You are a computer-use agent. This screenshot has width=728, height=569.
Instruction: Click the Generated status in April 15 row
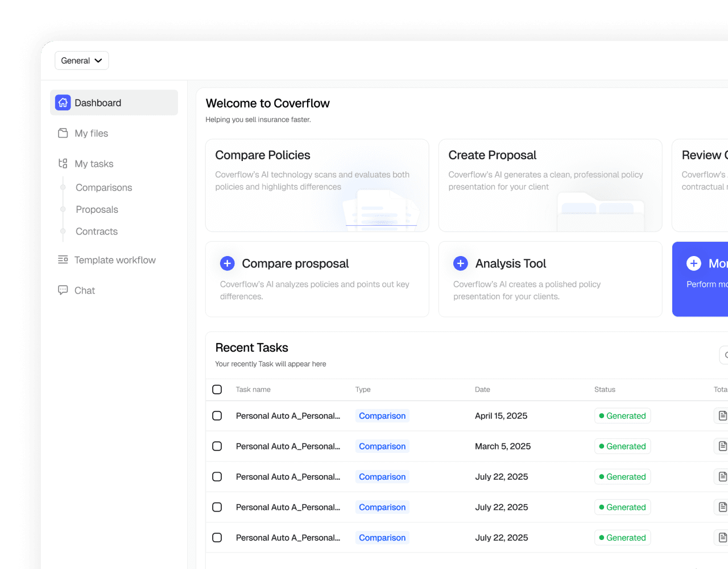tap(622, 416)
